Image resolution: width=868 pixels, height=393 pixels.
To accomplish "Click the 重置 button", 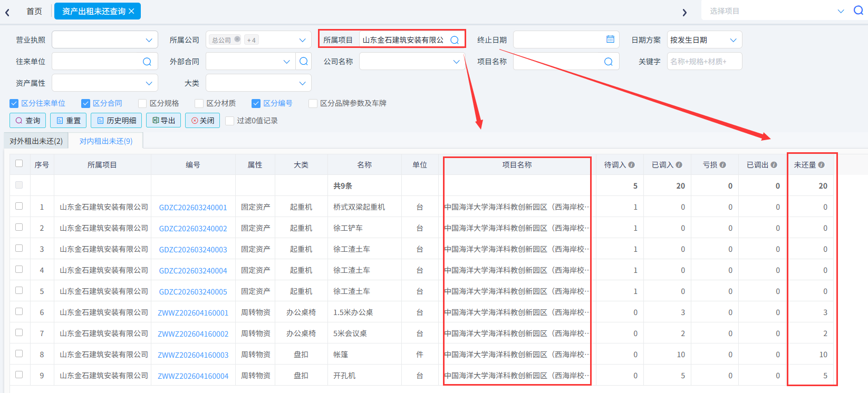I will click(68, 121).
